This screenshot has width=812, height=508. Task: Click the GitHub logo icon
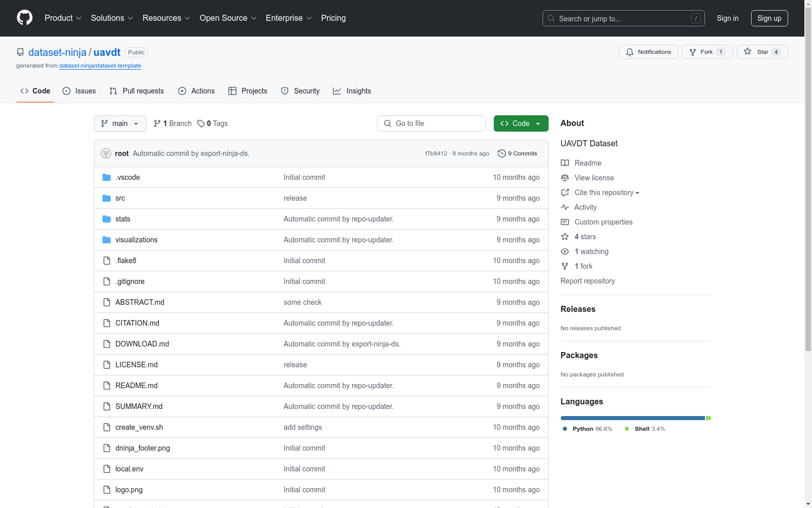(x=24, y=18)
